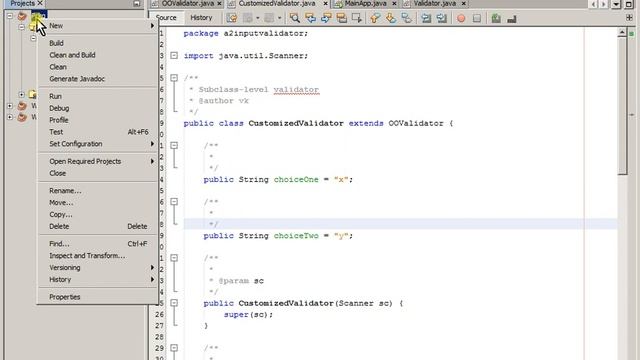Select Generate Javadoc menu entry
Screen dimensions: 640x360
coord(98,79)
